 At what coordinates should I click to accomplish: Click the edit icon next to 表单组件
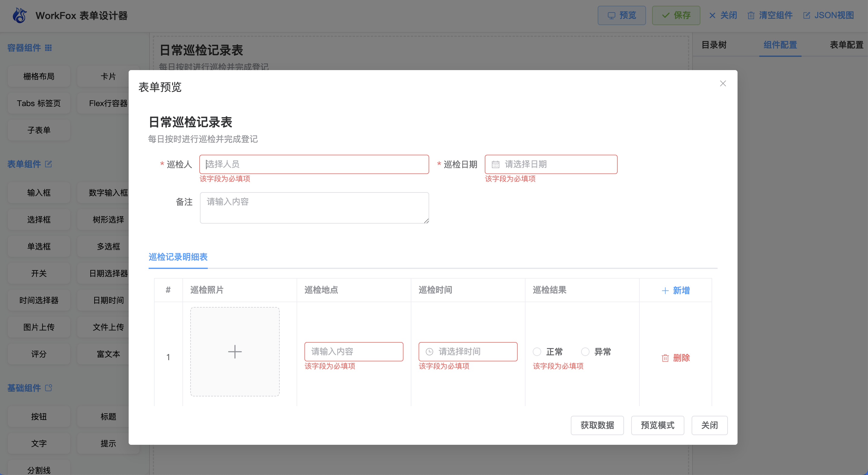point(49,164)
